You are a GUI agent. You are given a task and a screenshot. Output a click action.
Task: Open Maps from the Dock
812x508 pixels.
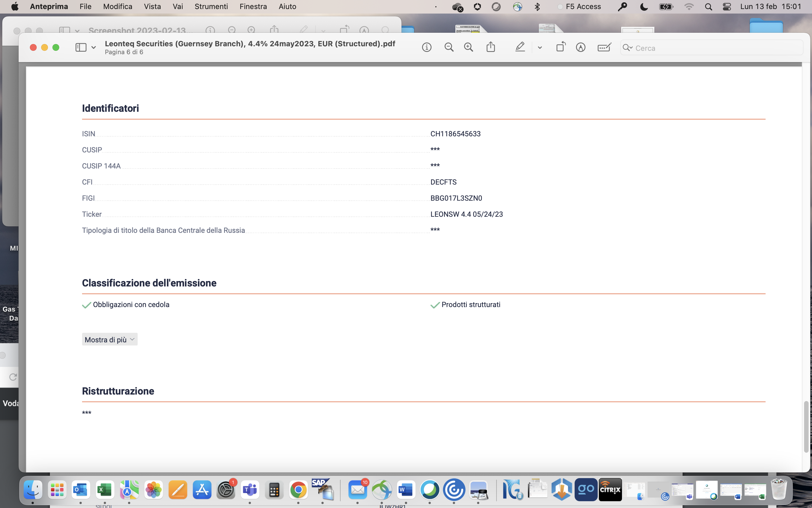click(x=129, y=490)
